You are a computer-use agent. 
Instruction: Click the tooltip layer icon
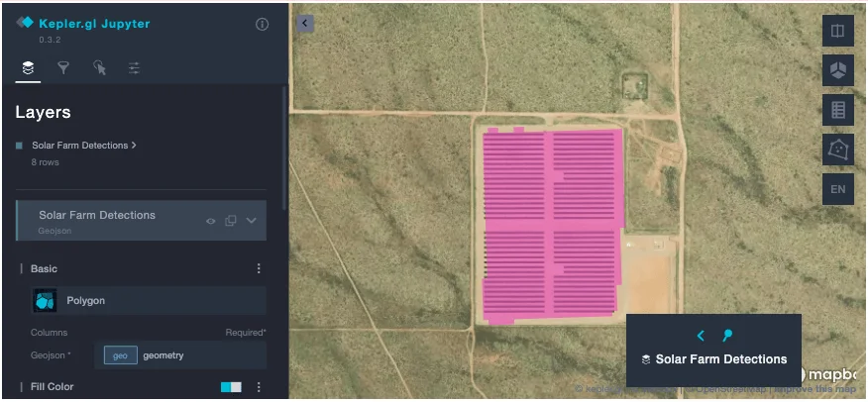pos(645,360)
